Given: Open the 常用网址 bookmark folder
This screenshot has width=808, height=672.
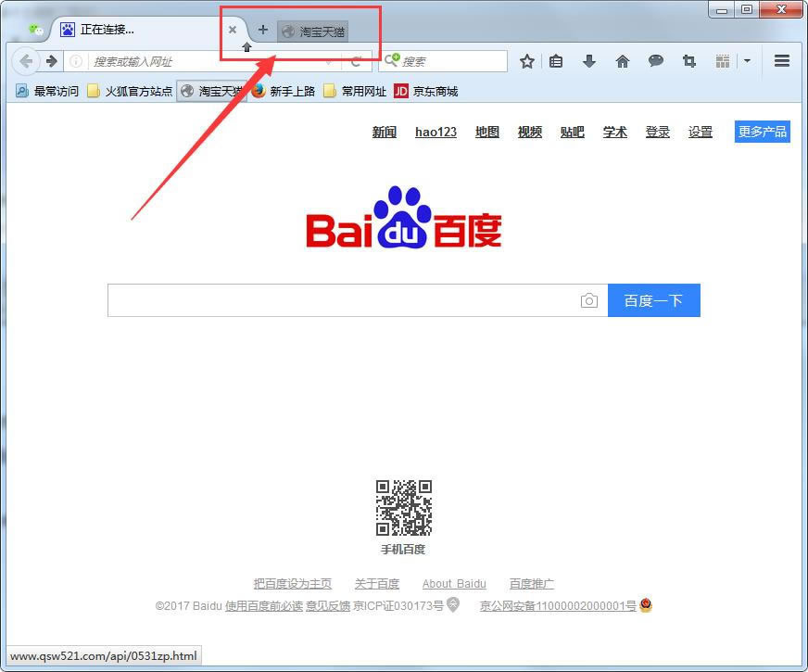Looking at the screenshot, I should click(355, 91).
